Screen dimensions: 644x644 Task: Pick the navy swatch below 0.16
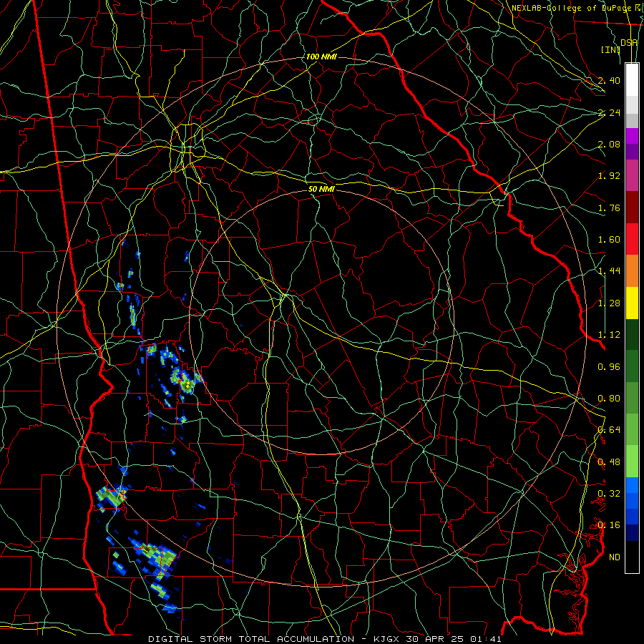[632, 532]
